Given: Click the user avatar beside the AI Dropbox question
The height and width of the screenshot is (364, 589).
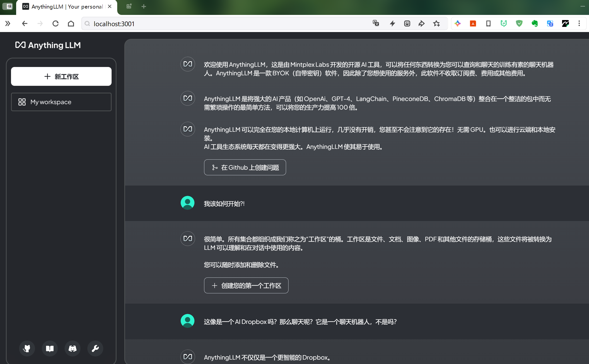Looking at the screenshot, I should click(188, 321).
